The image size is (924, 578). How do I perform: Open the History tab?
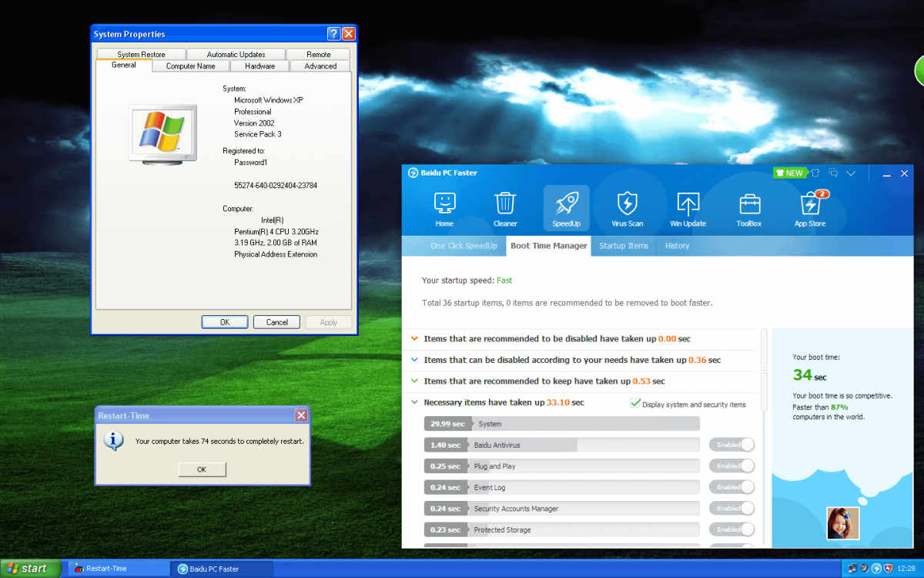677,246
